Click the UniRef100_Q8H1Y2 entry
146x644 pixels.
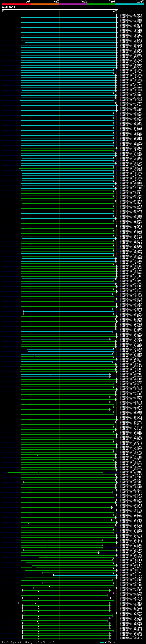(x=131, y=25)
